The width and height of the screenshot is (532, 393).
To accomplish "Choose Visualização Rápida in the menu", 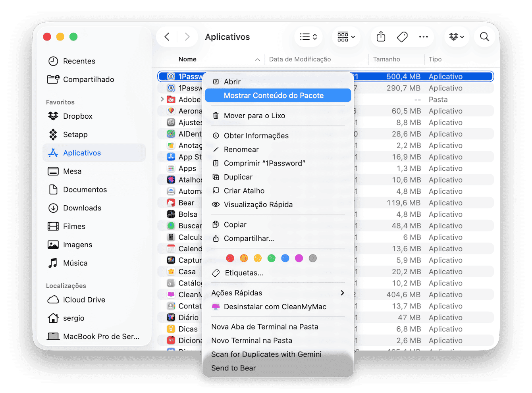I will pyautogui.click(x=278, y=204).
